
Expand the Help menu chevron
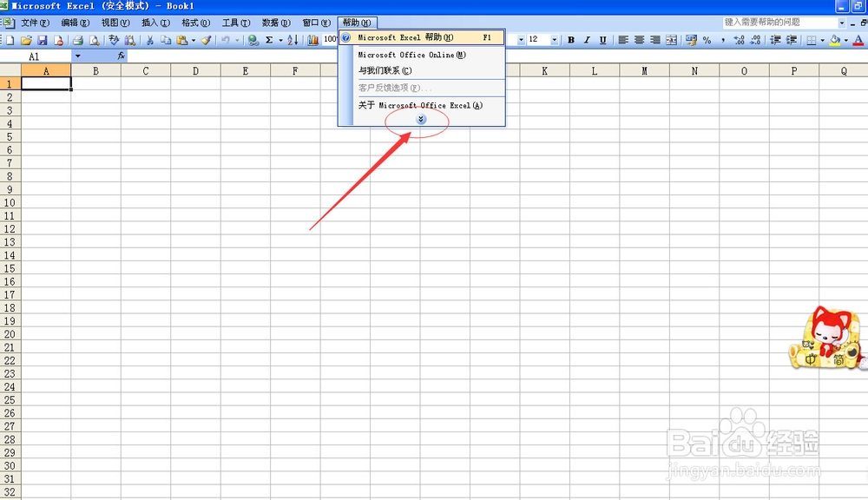coord(421,119)
